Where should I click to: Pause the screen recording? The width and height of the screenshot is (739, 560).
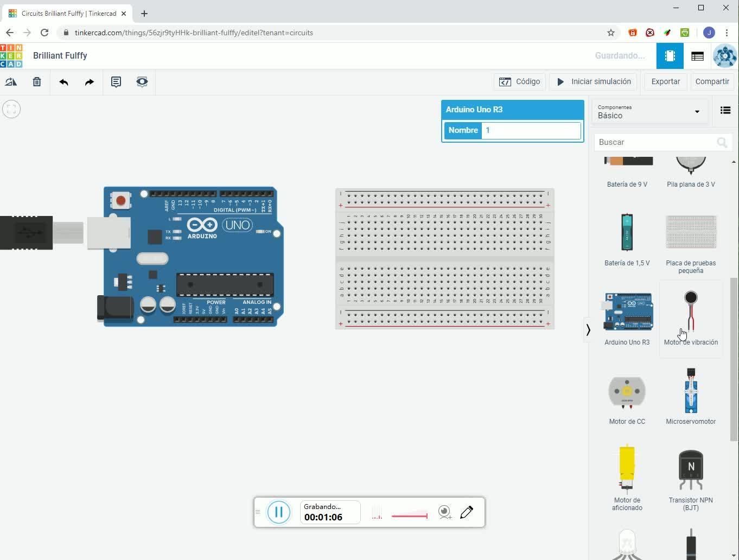pos(279,512)
